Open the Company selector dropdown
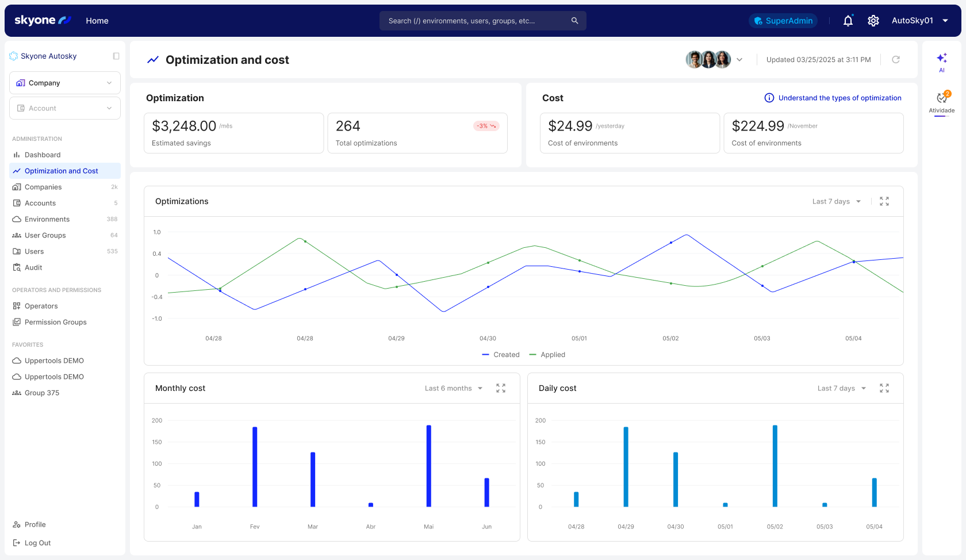Image resolution: width=966 pixels, height=560 pixels. (64, 83)
